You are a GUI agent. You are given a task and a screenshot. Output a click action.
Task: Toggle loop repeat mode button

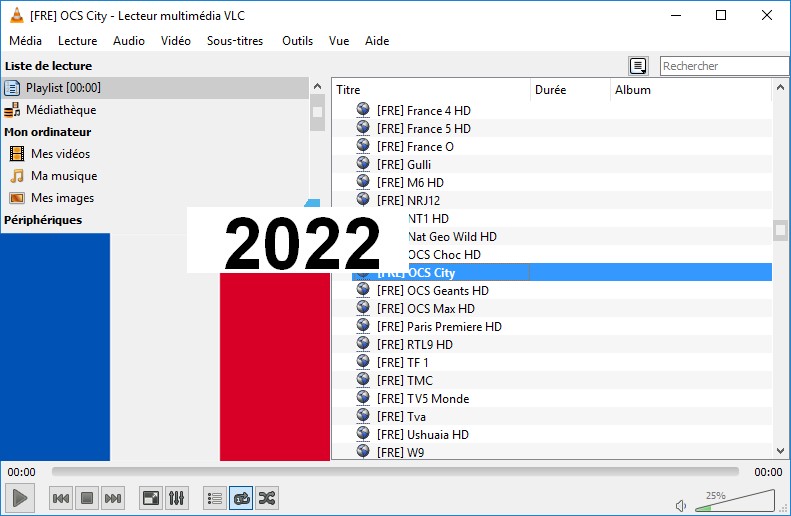click(241, 498)
